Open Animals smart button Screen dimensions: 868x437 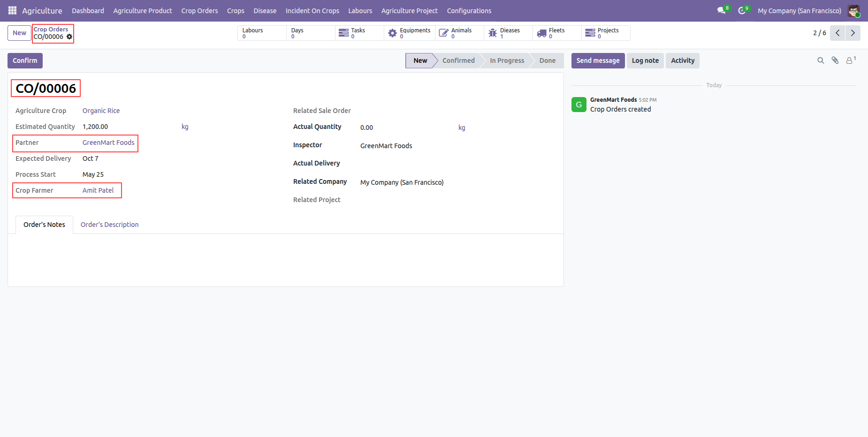point(460,33)
